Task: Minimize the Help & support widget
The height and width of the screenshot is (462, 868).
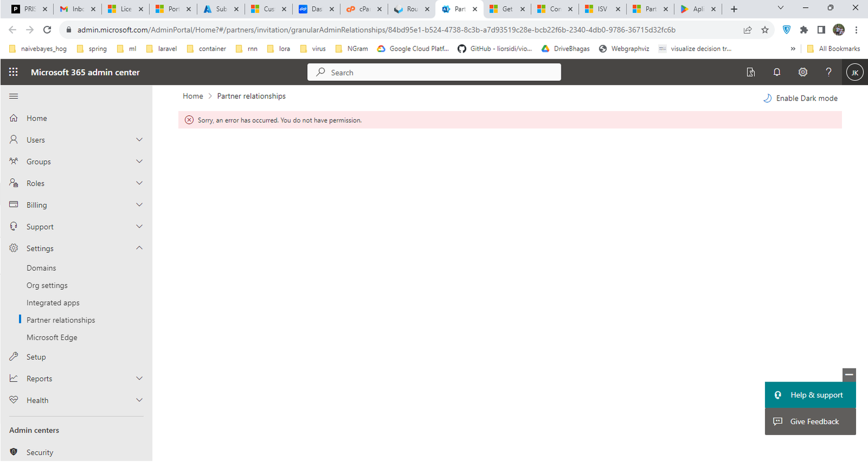Action: pos(849,375)
